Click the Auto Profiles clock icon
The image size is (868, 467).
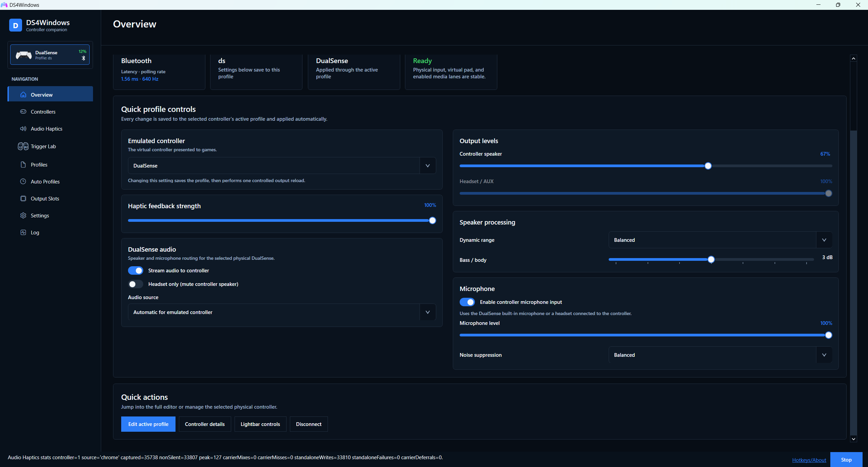[x=23, y=181]
